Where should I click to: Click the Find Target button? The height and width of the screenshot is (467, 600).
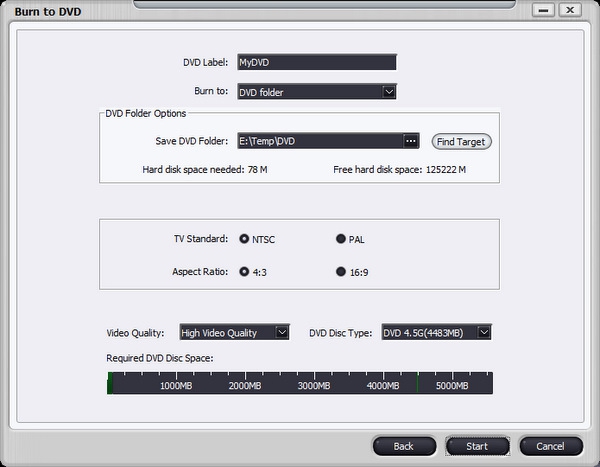coord(461,142)
